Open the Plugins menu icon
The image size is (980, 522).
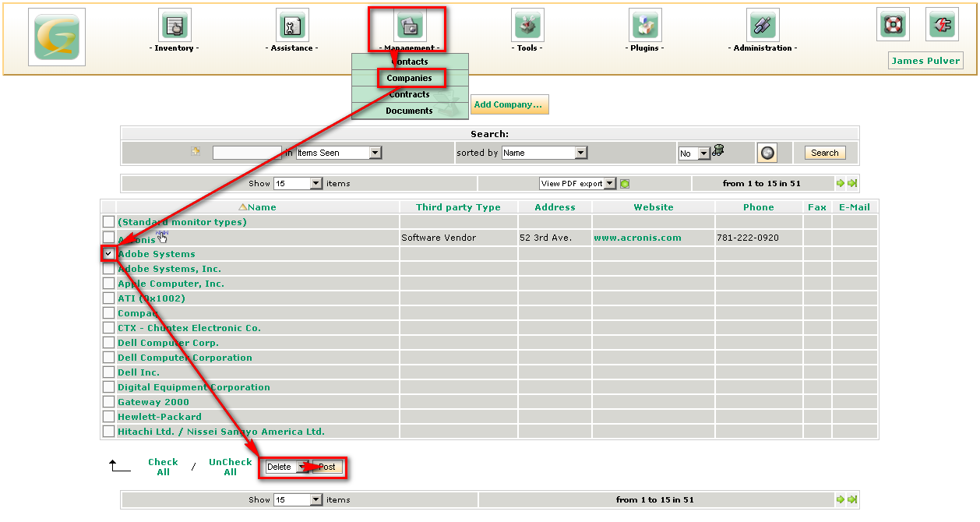(646, 25)
